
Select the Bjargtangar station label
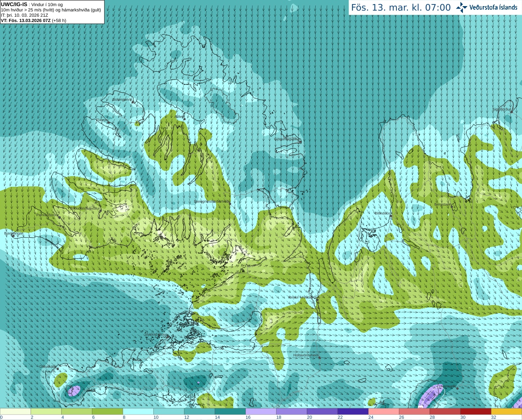pos(13,233)
